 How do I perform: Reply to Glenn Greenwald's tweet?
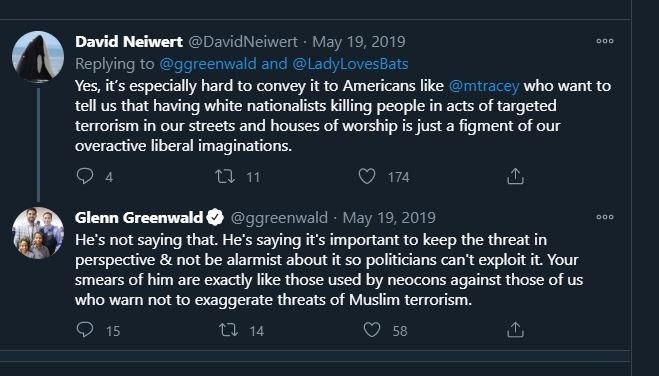point(85,330)
